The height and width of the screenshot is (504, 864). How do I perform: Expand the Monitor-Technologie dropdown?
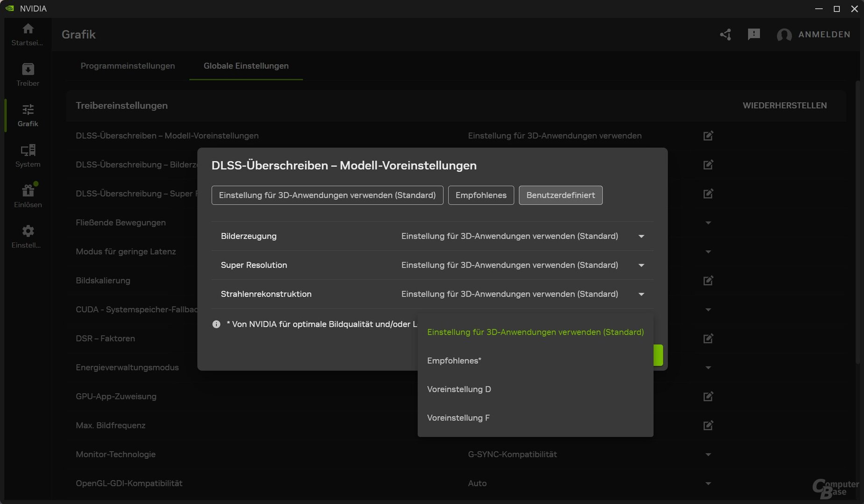click(x=708, y=455)
